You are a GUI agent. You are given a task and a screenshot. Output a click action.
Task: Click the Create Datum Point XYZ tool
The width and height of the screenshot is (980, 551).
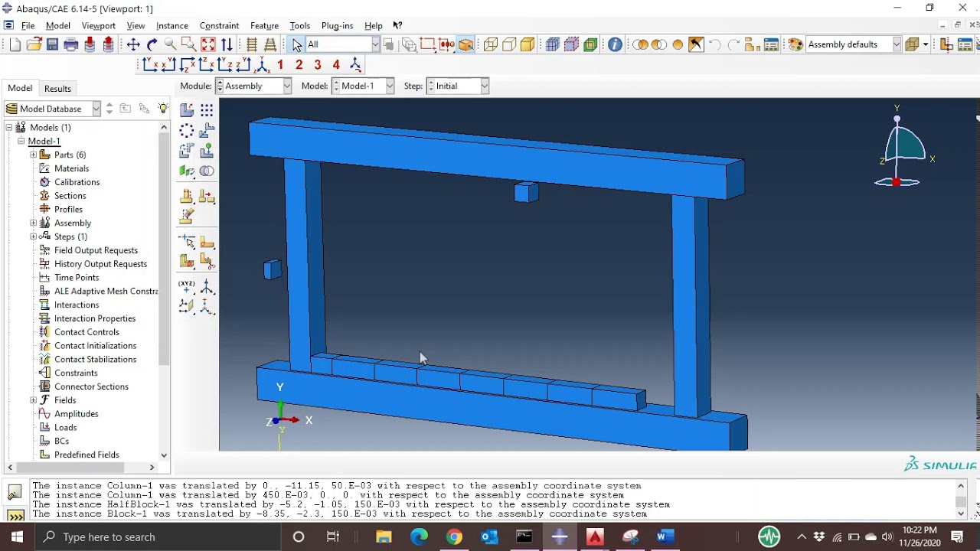coord(187,287)
